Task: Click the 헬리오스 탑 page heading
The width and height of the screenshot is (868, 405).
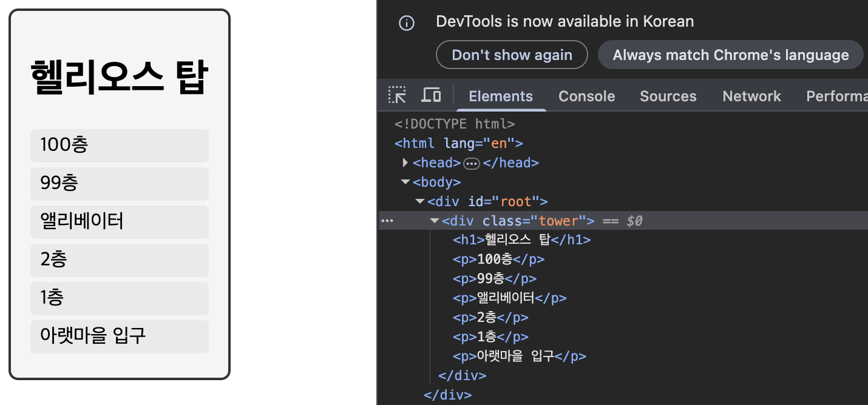Action: 119,78
